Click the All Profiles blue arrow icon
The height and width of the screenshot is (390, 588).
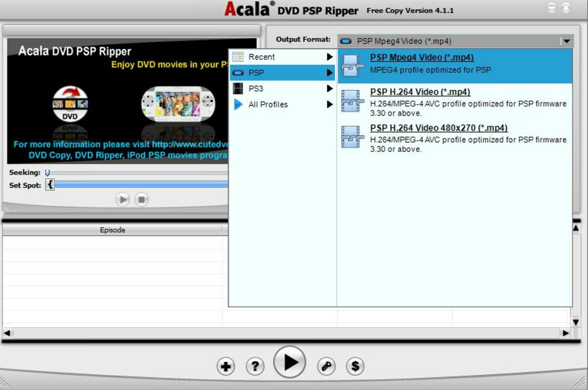click(x=238, y=104)
